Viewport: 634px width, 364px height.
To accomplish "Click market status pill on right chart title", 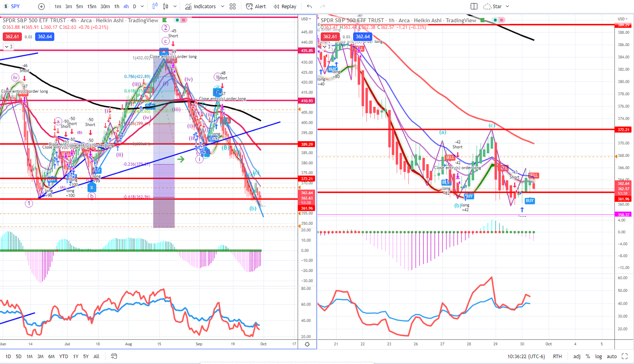I will (x=498, y=20).
